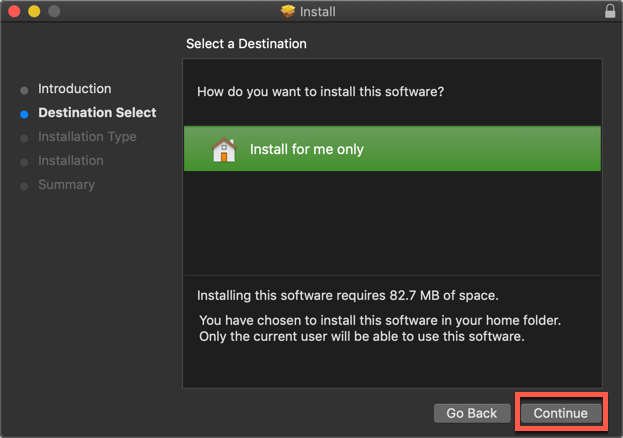The image size is (623, 438).
Task: Click the "Select a Destination" heading
Action: [246, 44]
